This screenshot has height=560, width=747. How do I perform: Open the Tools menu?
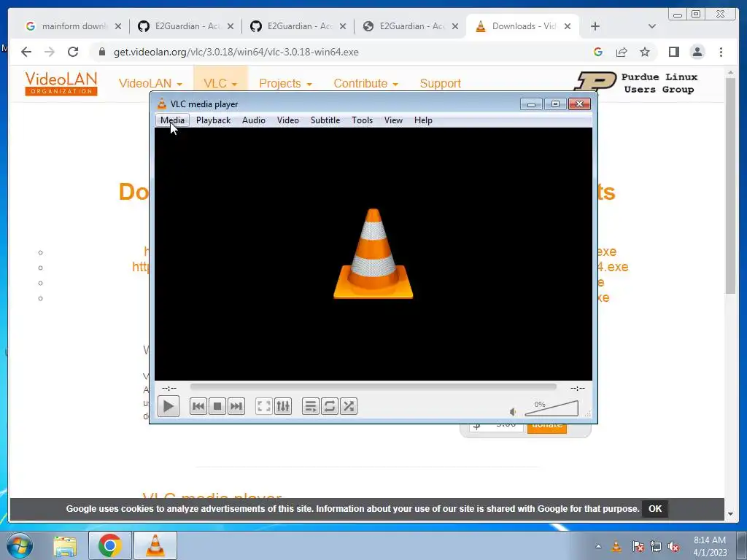pos(362,120)
